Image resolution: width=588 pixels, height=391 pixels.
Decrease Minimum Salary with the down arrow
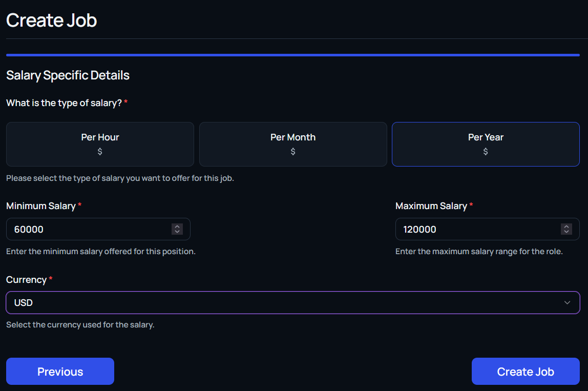tap(177, 232)
